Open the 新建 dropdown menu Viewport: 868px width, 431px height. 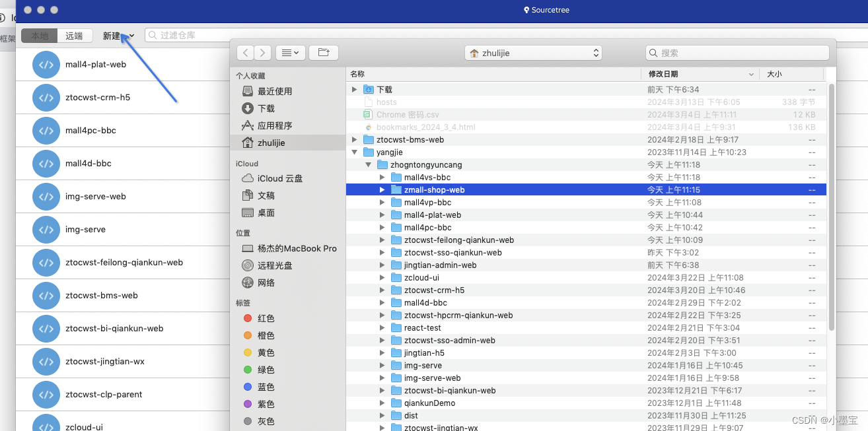pos(119,36)
